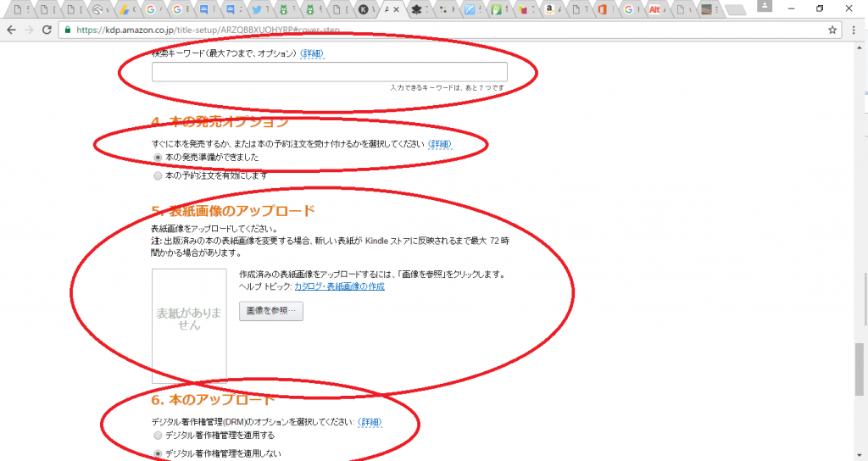This screenshot has height=461, width=868.
Task: Close the active KDP tab with its X
Action: click(397, 9)
